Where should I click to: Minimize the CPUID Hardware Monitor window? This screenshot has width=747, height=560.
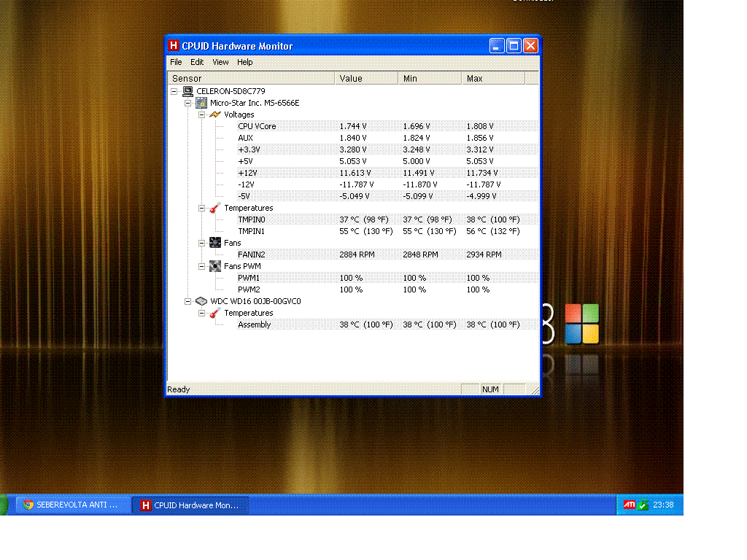pos(496,46)
